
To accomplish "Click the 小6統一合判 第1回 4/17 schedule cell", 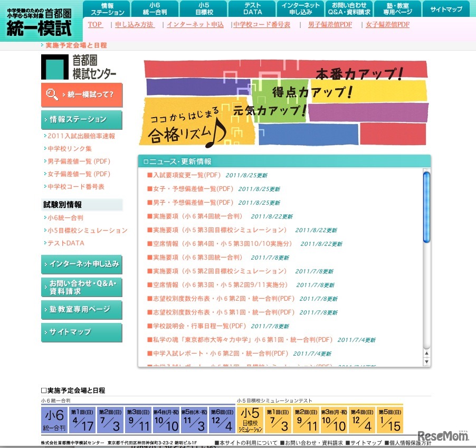I will click(x=83, y=420).
